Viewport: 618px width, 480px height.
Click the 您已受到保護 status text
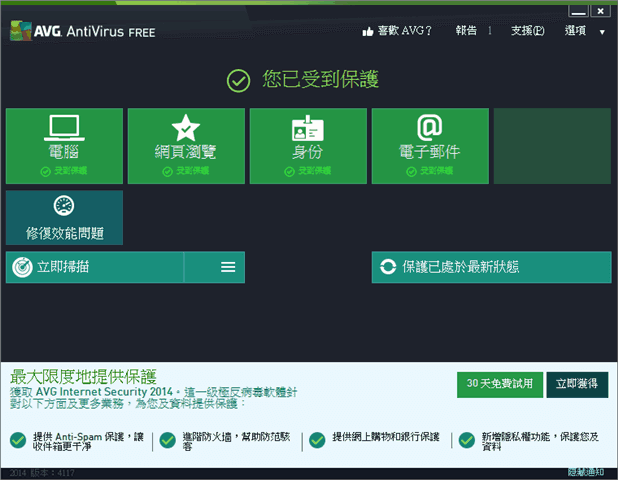[320, 79]
